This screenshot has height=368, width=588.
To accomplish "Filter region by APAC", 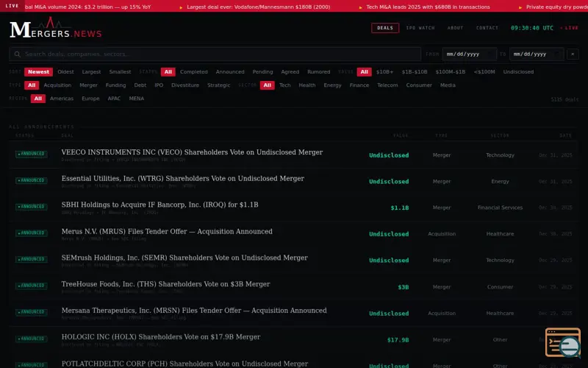I will pos(114,99).
